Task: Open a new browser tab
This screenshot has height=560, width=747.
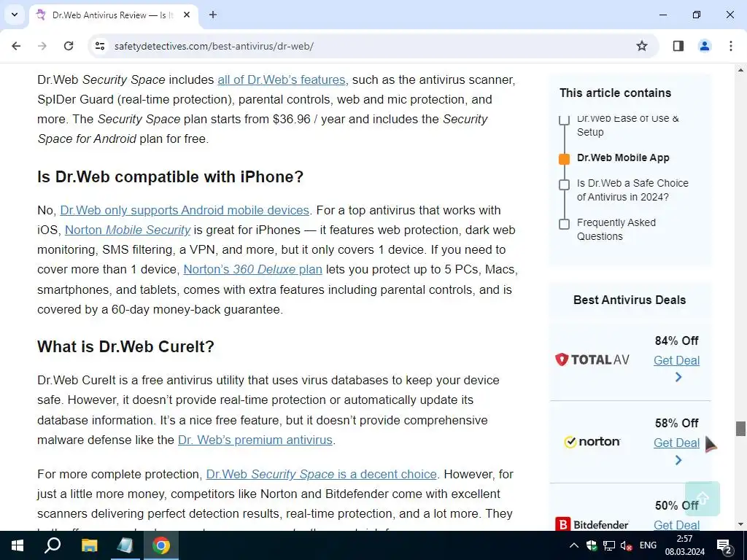Action: [x=213, y=15]
